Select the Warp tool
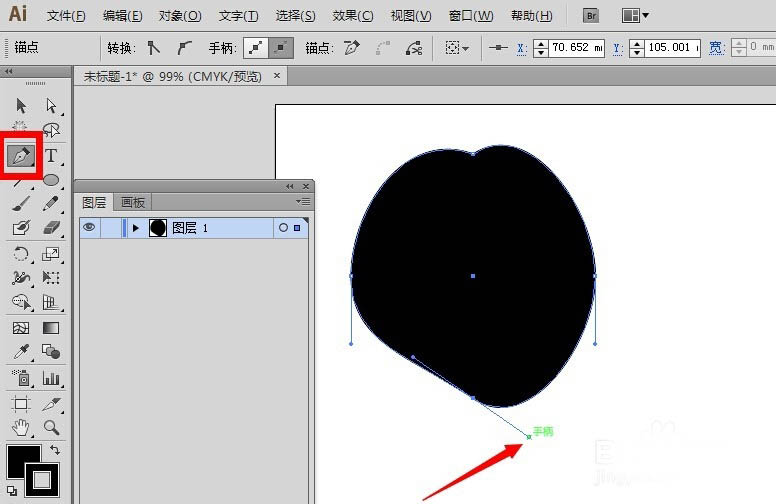Viewport: 776px width, 504px height. pyautogui.click(x=21, y=278)
